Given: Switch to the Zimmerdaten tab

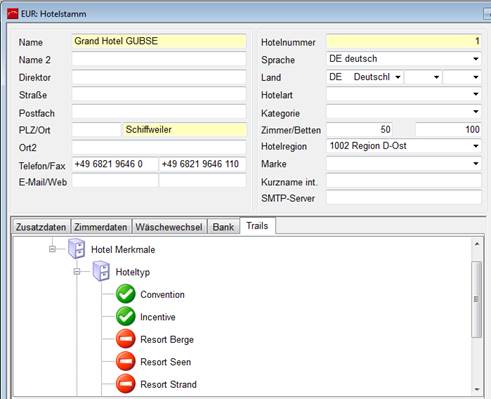Looking at the screenshot, I should tap(101, 227).
